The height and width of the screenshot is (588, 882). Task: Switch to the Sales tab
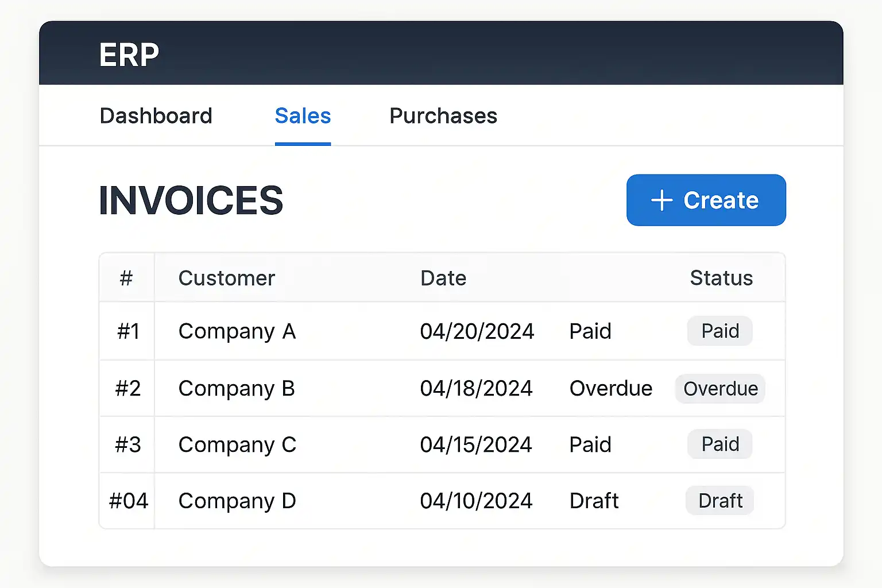(303, 116)
